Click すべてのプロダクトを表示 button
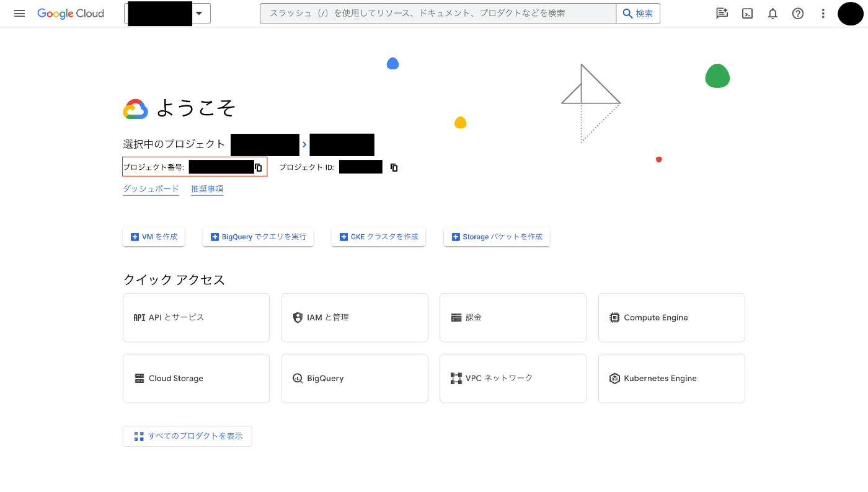 (187, 436)
